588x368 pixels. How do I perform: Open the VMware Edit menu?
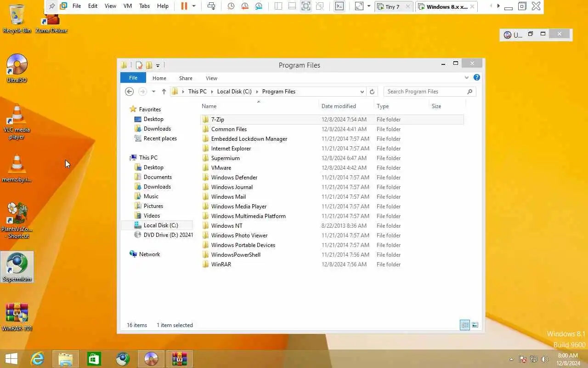(93, 6)
